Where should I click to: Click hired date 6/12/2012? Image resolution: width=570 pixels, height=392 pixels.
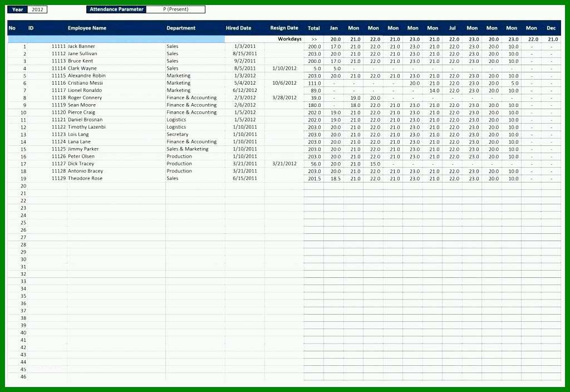(245, 90)
